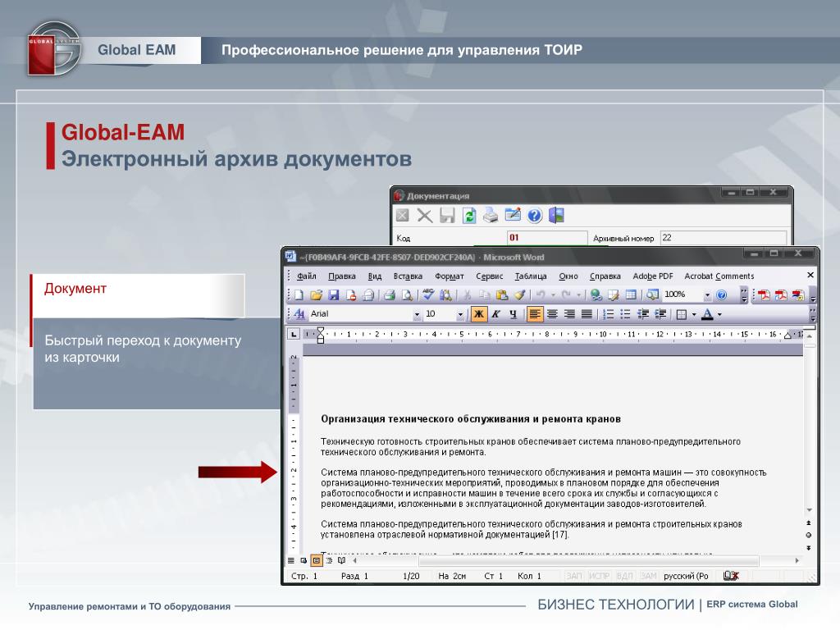The width and height of the screenshot is (840, 630).
Task: Click the numbered list icon
Action: tap(608, 314)
